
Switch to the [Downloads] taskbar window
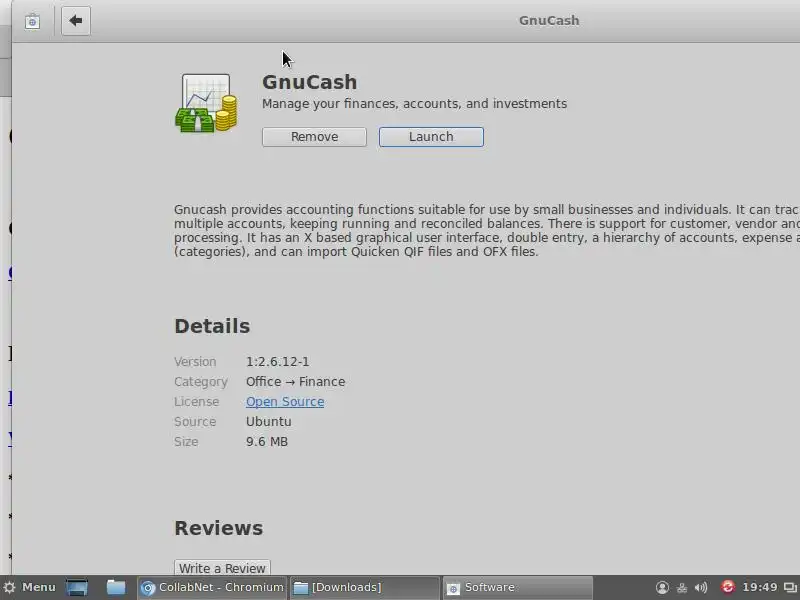coord(365,588)
